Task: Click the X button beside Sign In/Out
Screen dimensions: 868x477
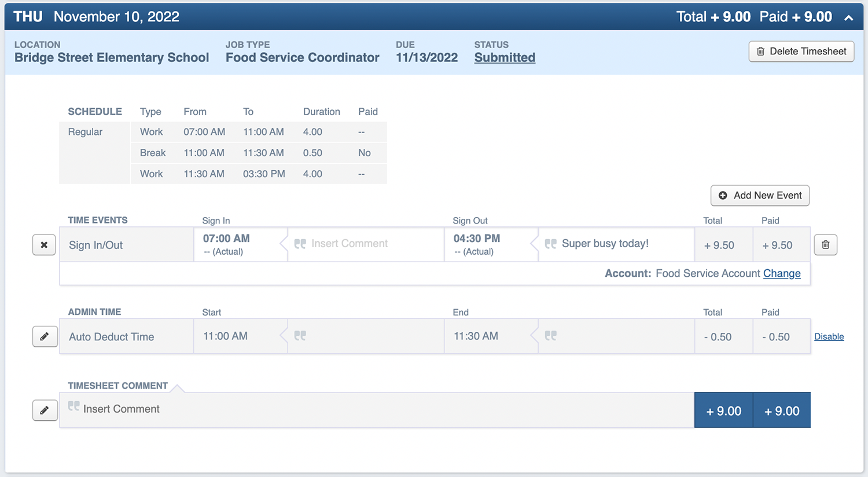Action: [x=44, y=245]
